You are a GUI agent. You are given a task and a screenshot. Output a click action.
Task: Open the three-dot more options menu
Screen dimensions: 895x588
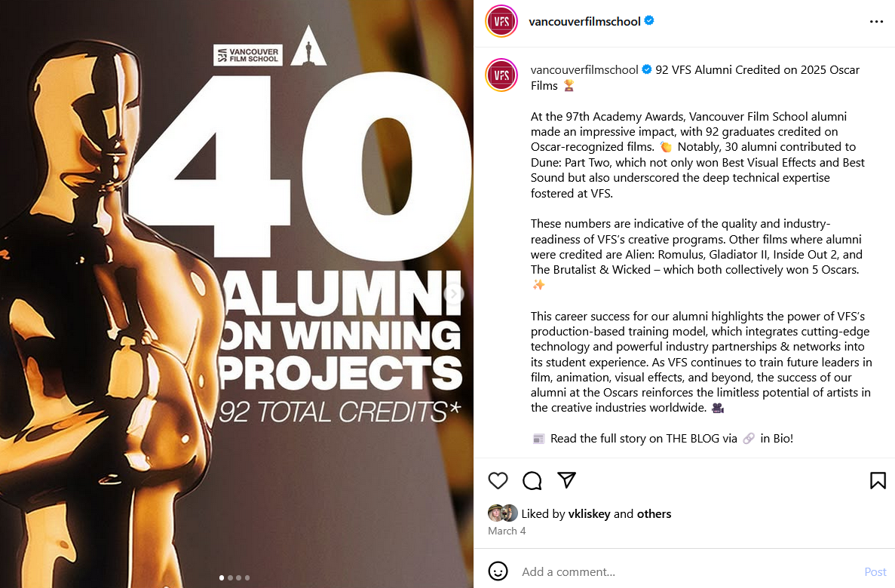[x=876, y=22]
